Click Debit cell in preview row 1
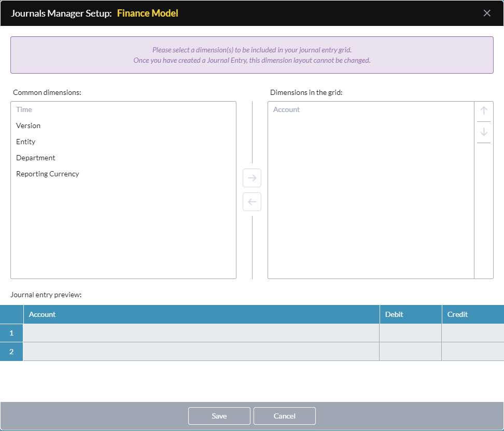The image size is (504, 431). (x=411, y=333)
